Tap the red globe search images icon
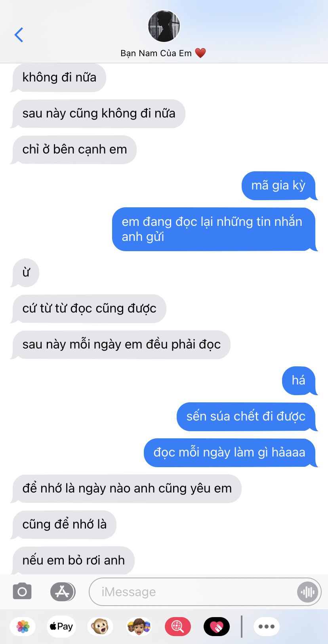Screen dimensions: 328x644 click(x=177, y=627)
